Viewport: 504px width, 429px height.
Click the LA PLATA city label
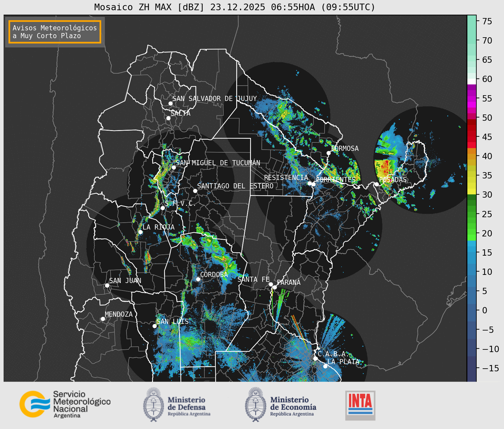tap(343, 362)
